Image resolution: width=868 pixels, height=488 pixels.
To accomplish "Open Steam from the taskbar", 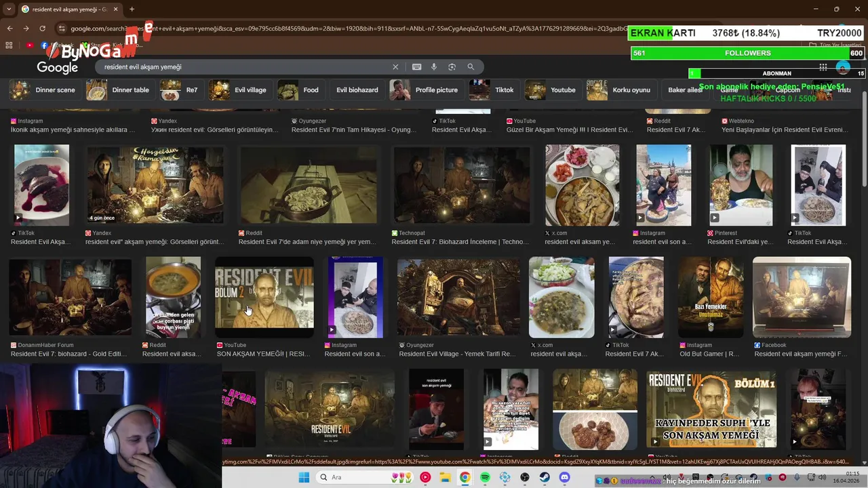I will [x=545, y=477].
